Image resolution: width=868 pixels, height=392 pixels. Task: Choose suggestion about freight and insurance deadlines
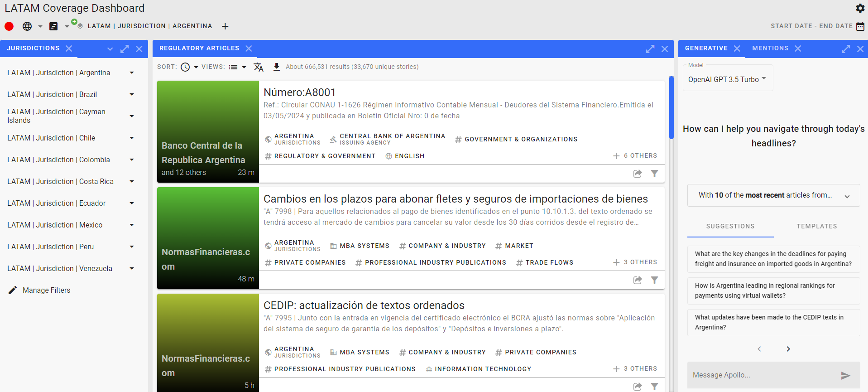[x=773, y=259]
